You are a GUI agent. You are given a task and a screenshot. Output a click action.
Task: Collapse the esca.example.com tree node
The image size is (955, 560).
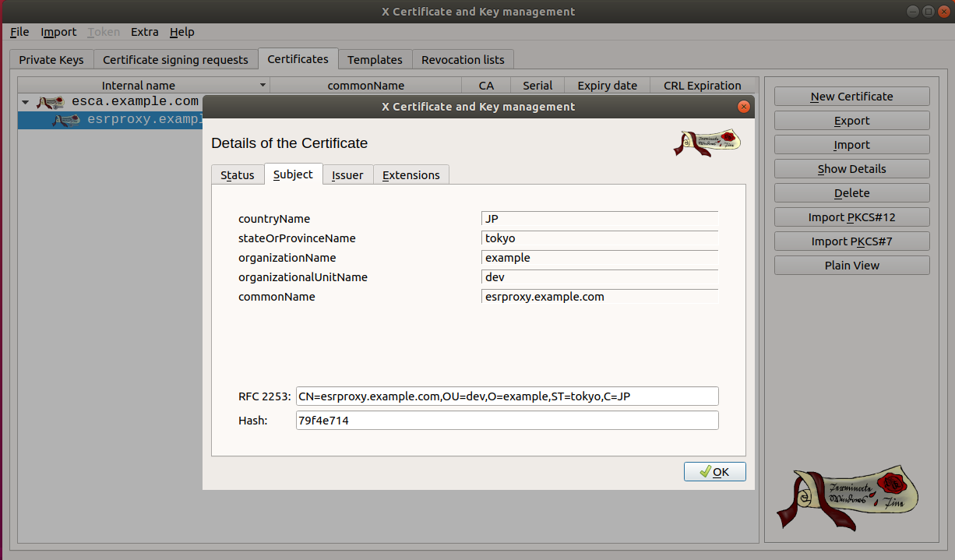tap(26, 102)
